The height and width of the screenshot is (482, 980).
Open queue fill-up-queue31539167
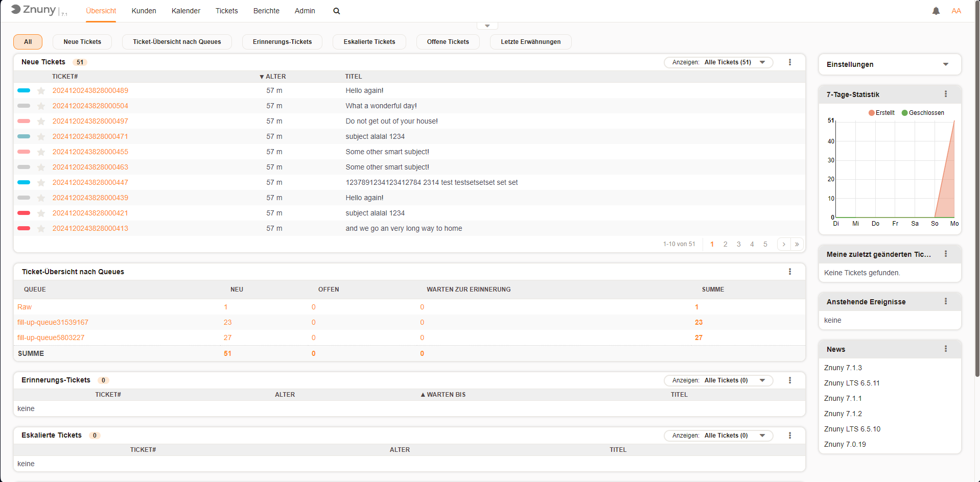point(53,322)
